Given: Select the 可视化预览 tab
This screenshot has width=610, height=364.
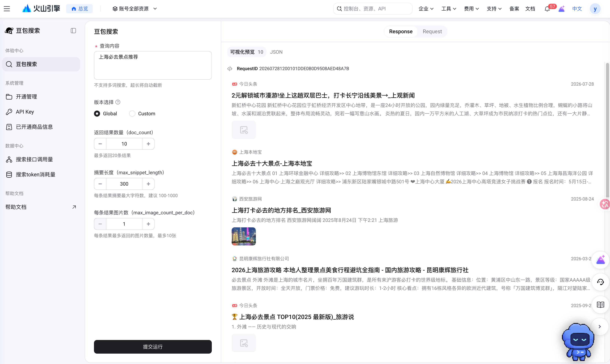Looking at the screenshot, I should [x=246, y=52].
